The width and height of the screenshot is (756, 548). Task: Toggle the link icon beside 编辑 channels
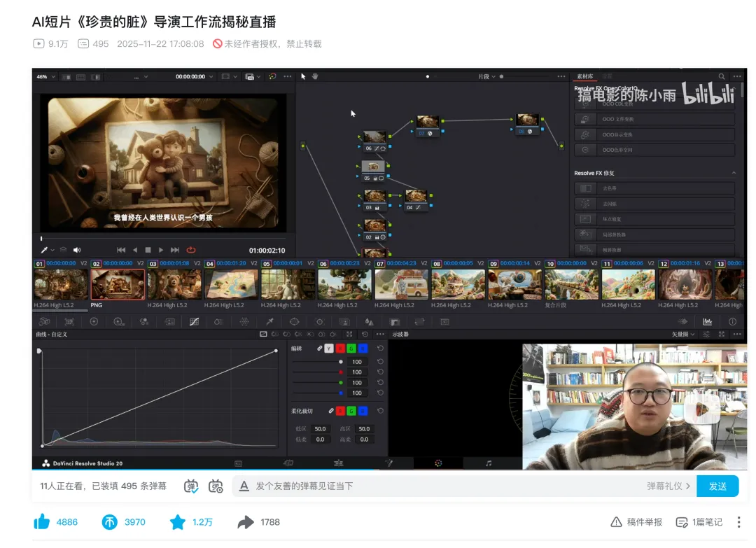319,348
